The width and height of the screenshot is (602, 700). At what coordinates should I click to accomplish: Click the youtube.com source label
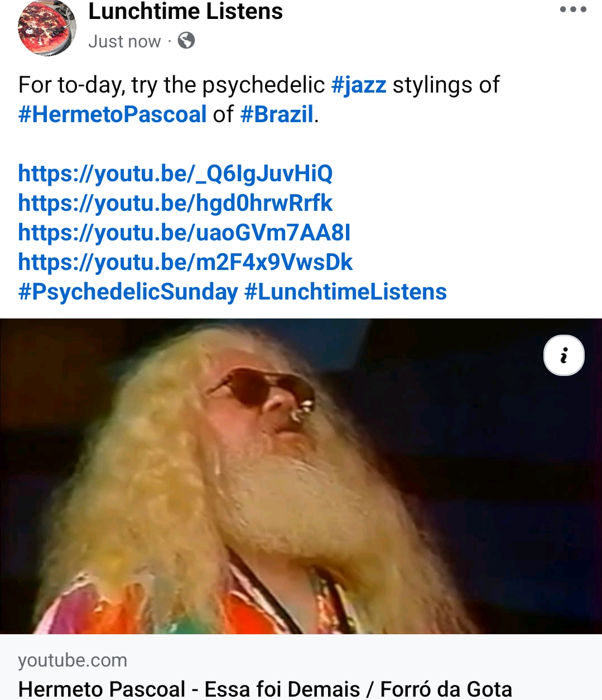coord(73,660)
